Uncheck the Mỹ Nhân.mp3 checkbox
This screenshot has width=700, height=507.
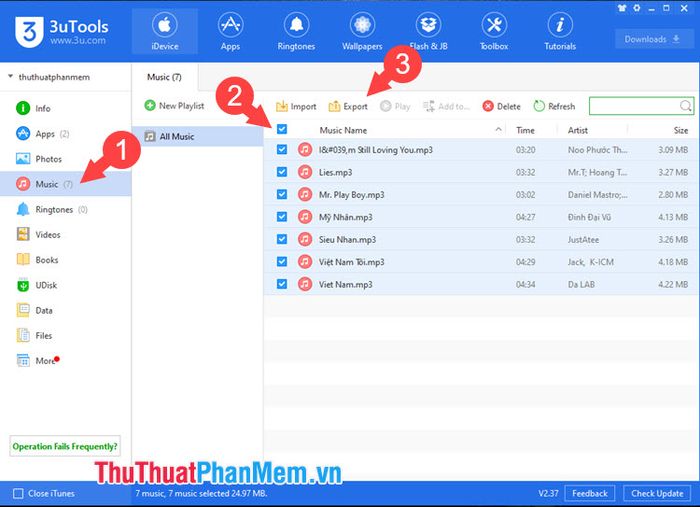[x=282, y=216]
